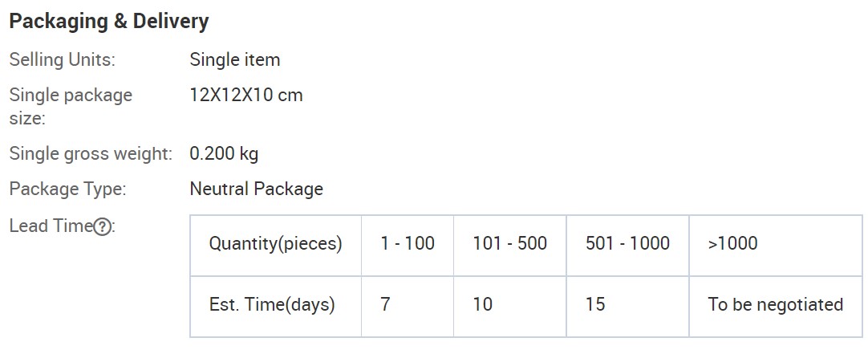Select the Packaging & Delivery heading
The image size is (868, 350).
[109, 22]
